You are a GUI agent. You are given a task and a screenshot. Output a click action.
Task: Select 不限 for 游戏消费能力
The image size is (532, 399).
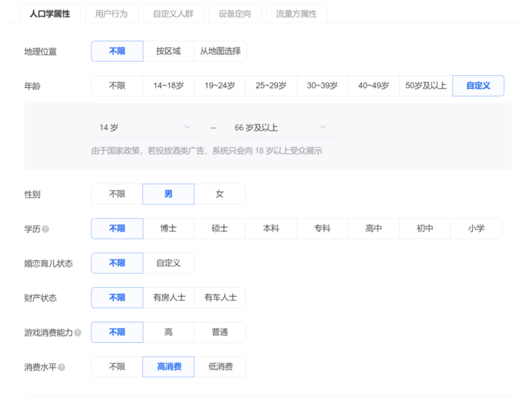pyautogui.click(x=117, y=333)
